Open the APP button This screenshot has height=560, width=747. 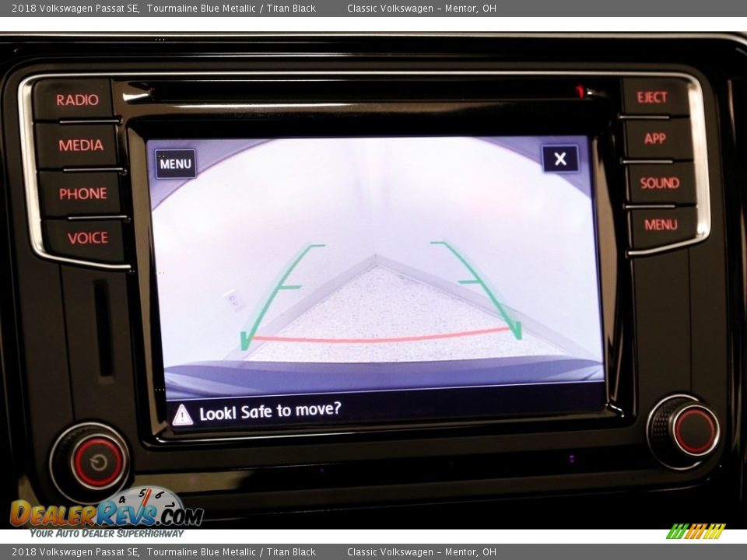pos(655,138)
